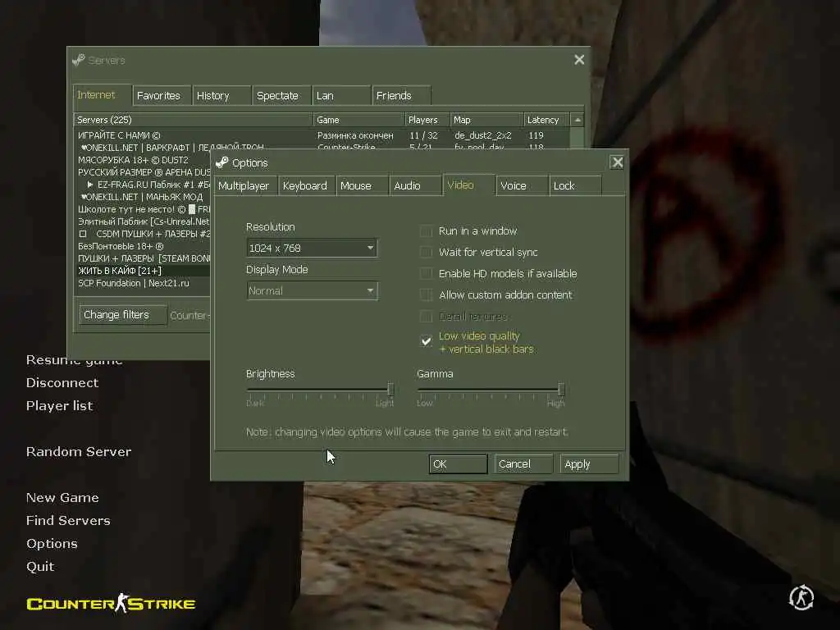840x630 pixels.
Task: Sort server list by Game column
Action: (x=358, y=120)
